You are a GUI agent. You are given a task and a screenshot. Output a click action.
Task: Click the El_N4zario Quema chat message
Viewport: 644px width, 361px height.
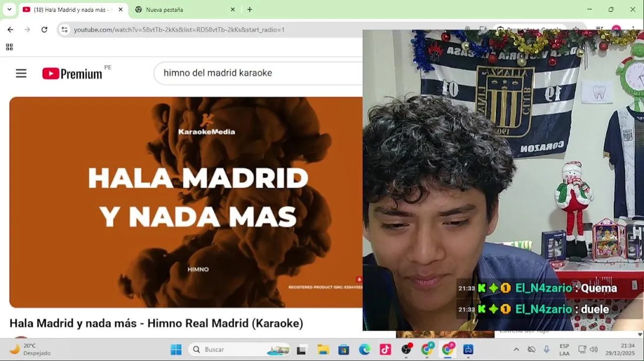tap(537, 288)
